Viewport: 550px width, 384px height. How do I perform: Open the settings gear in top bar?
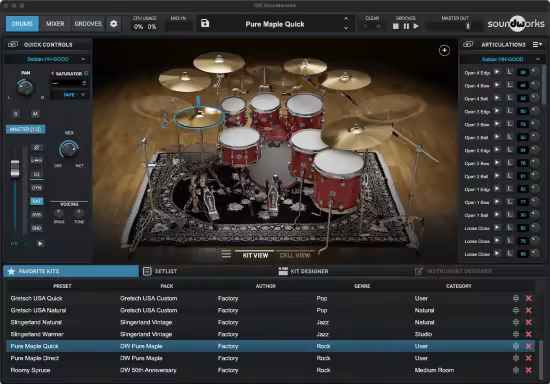coord(113,24)
